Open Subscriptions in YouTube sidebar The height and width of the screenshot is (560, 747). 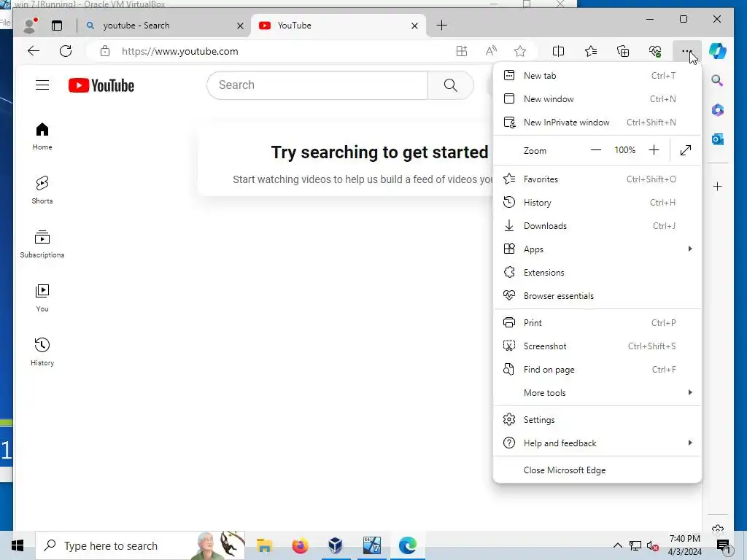(42, 244)
